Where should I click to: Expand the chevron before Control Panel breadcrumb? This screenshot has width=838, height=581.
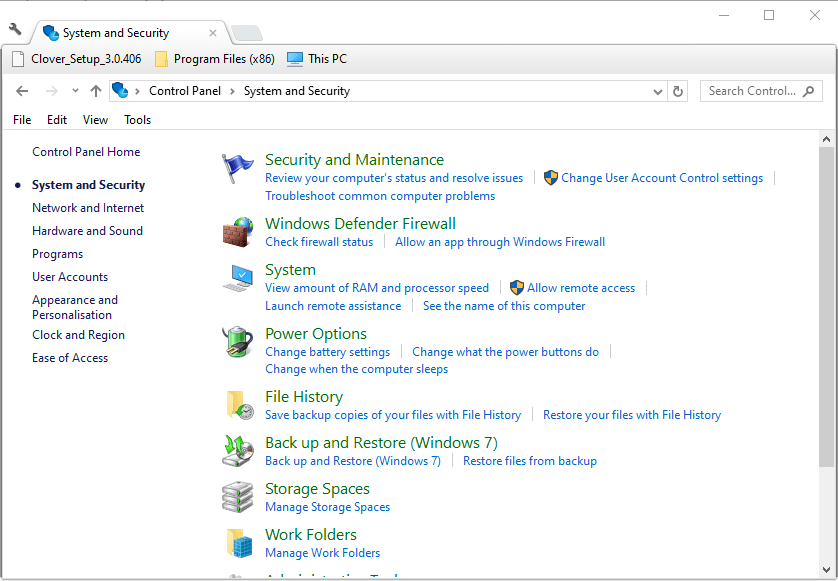(137, 91)
